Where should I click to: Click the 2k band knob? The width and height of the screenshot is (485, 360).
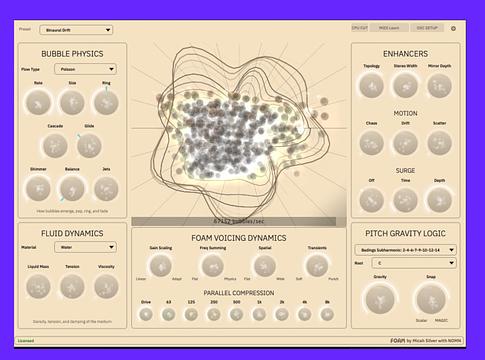coord(282,314)
